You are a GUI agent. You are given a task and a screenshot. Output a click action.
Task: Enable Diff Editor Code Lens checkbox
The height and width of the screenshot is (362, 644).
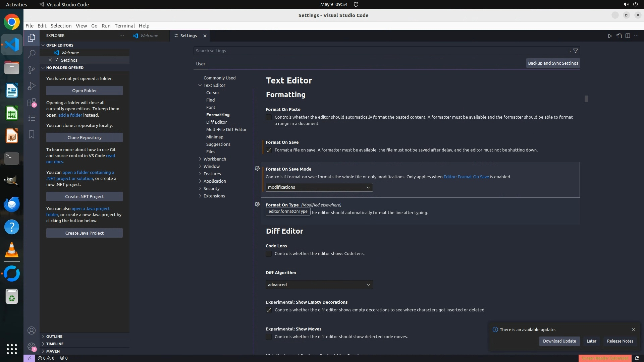[x=269, y=254]
